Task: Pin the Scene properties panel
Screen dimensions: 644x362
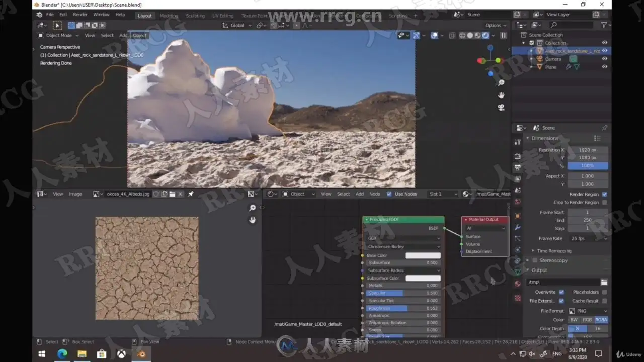Action: tap(604, 128)
